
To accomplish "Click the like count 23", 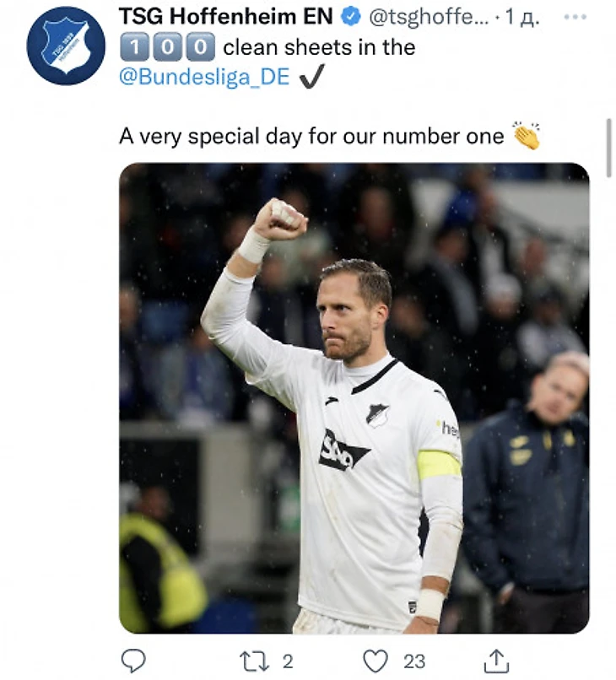I will (x=414, y=661).
